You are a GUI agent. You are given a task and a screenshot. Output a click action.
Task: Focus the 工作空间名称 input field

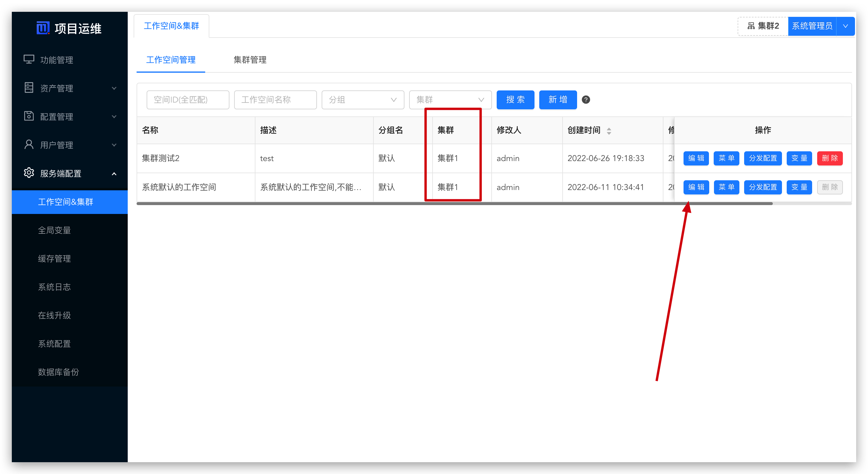coord(275,100)
